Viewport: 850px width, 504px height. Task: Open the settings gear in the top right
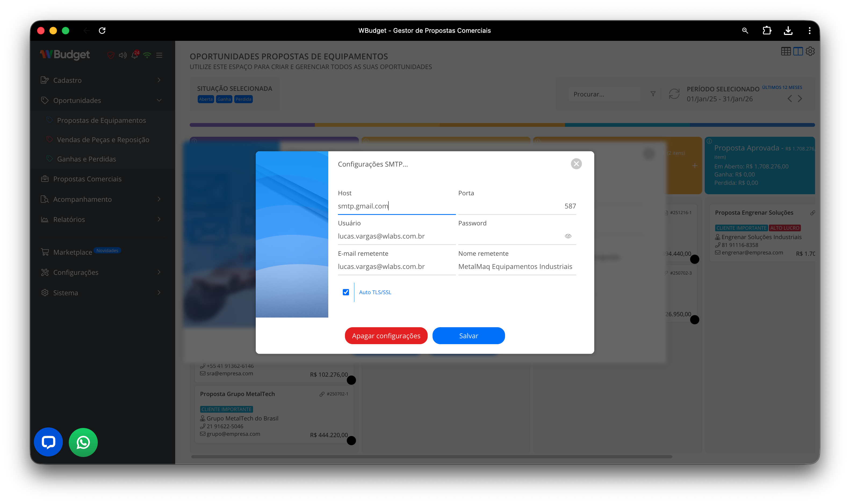tap(810, 51)
